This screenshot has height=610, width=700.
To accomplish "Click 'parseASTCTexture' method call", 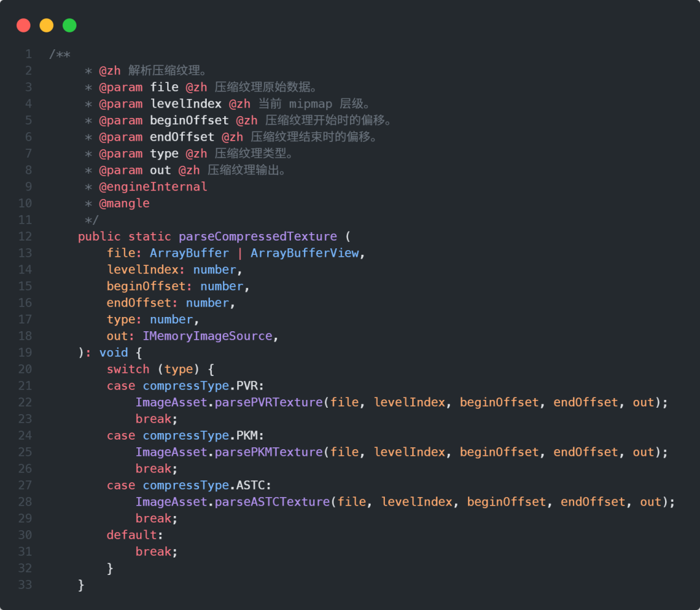I will tap(272, 502).
